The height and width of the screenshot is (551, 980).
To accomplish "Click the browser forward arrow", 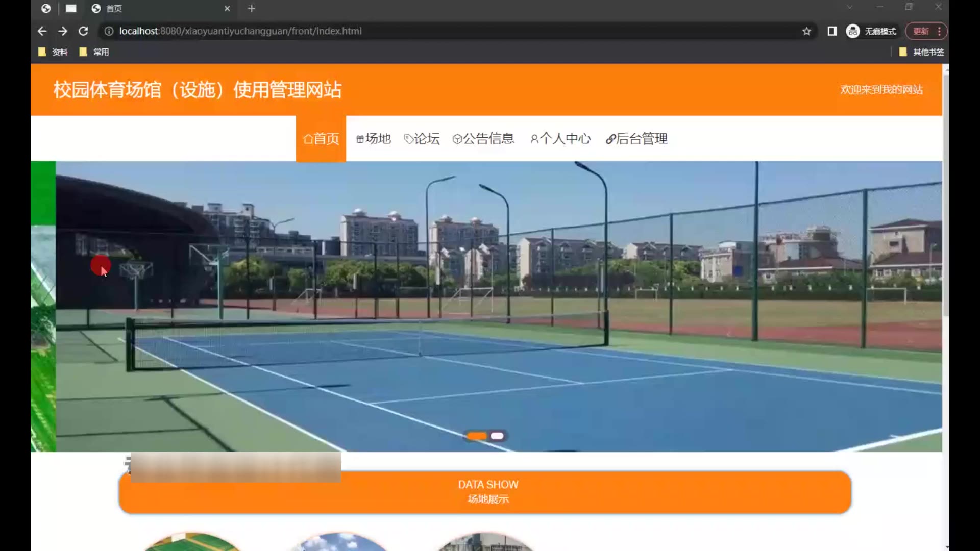I will click(63, 31).
